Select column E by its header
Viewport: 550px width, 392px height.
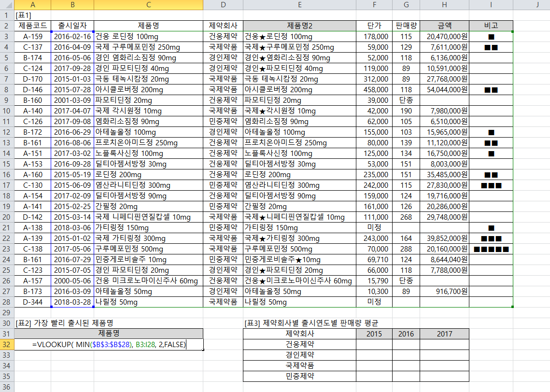[x=299, y=5]
